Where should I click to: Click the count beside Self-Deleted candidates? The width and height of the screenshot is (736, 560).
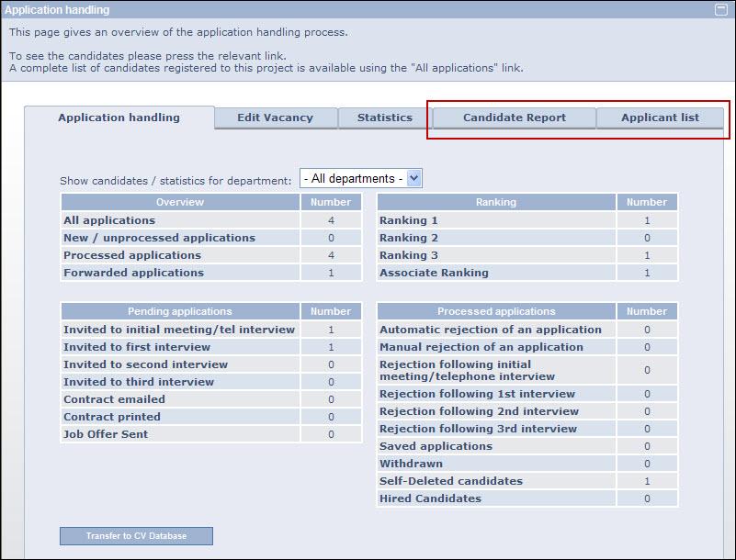pyautogui.click(x=647, y=481)
